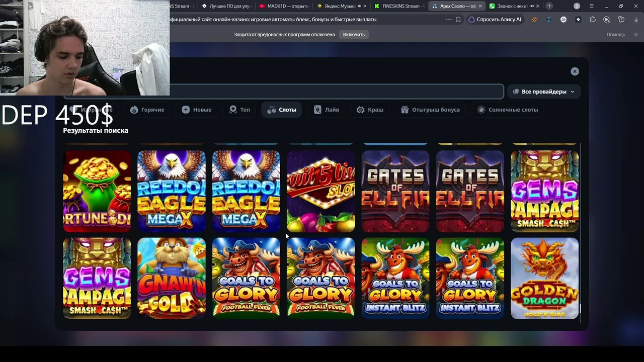644x362 pixels.
Task: Select the Лайв category
Action: [327, 110]
